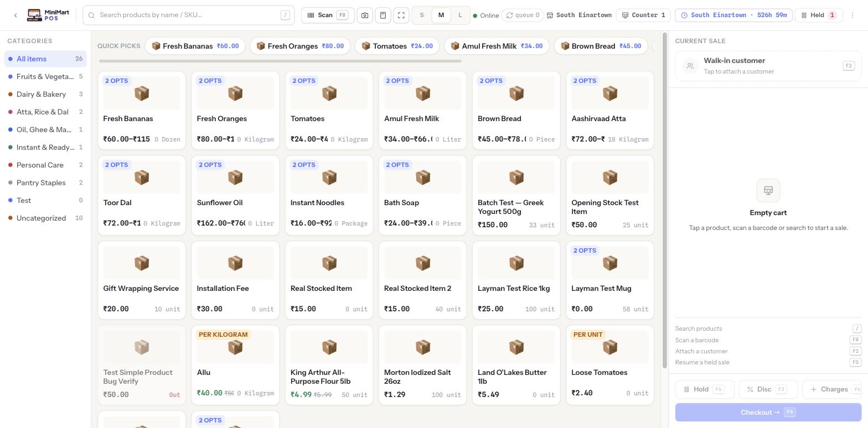This screenshot has width=868, height=428.
Task: Click the back arrow icon
Action: (15, 15)
